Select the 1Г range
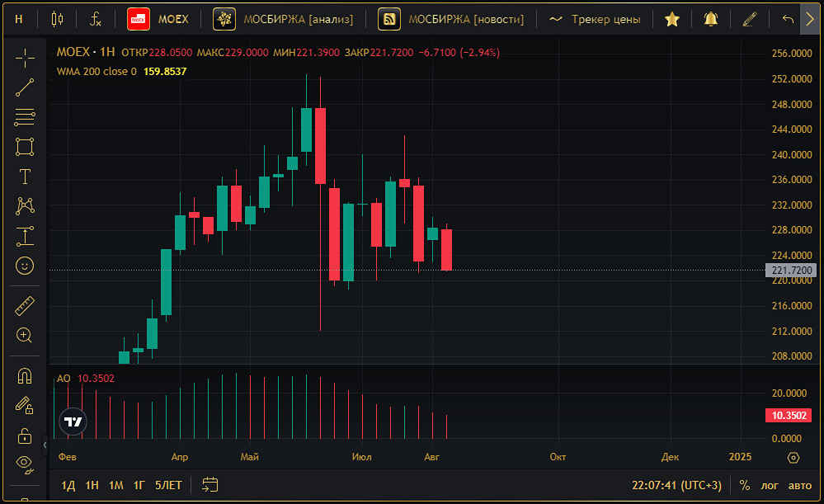This screenshot has height=504, width=824. (x=139, y=485)
